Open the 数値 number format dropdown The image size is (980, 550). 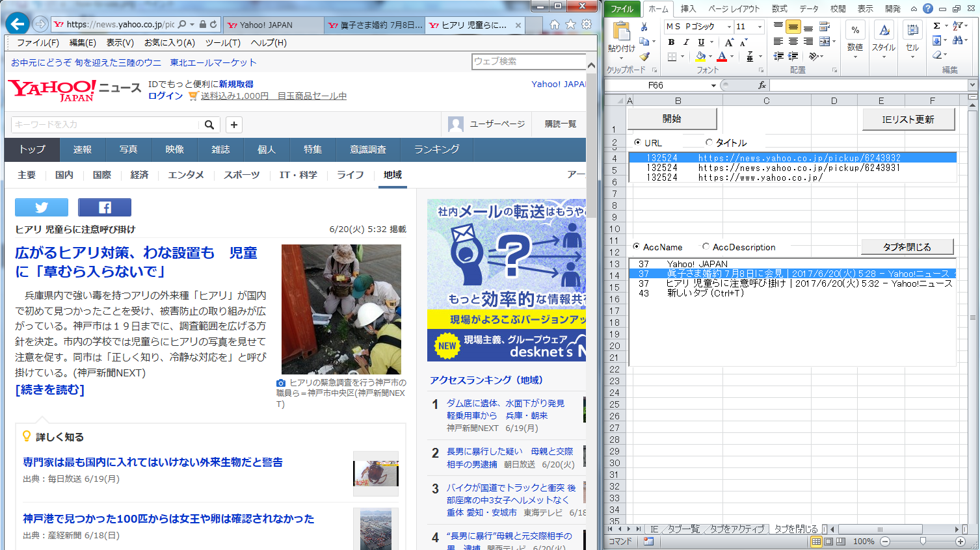point(855,39)
